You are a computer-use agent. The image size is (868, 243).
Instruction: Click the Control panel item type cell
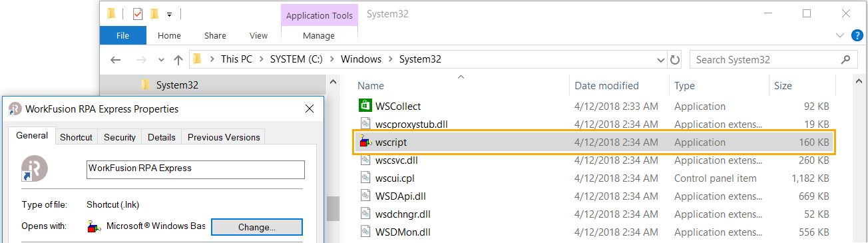click(716, 178)
